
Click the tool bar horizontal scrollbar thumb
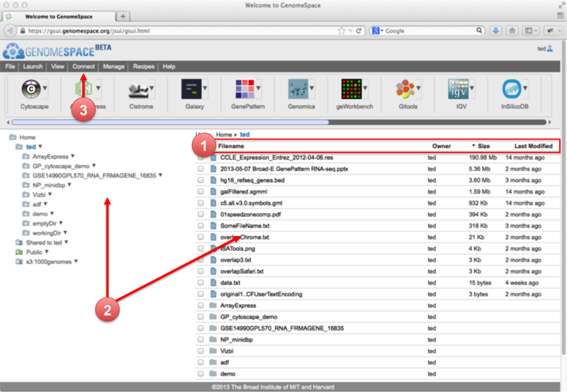point(170,122)
